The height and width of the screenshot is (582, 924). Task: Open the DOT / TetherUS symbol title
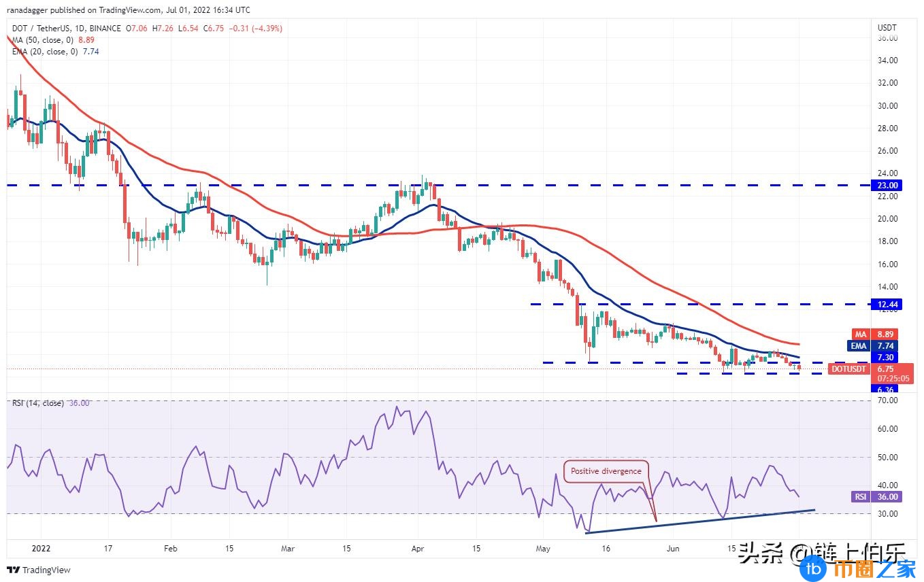(x=41, y=29)
